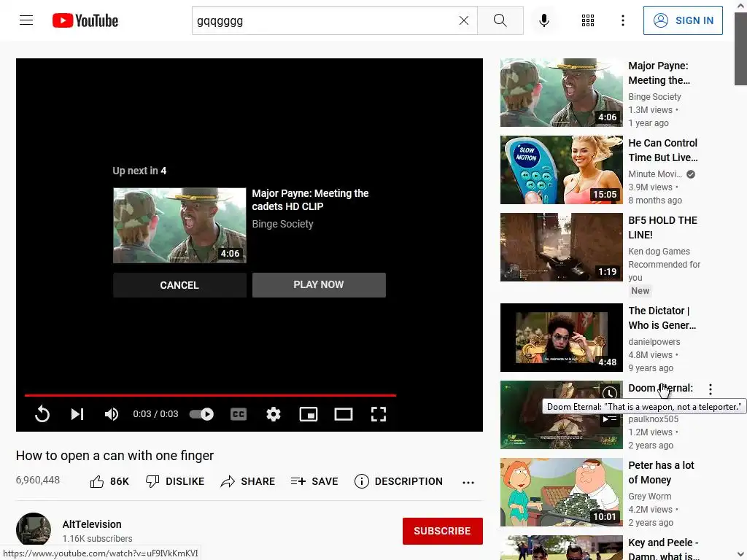The height and width of the screenshot is (560, 747).
Task: Skip to next video in player
Action: 77,414
